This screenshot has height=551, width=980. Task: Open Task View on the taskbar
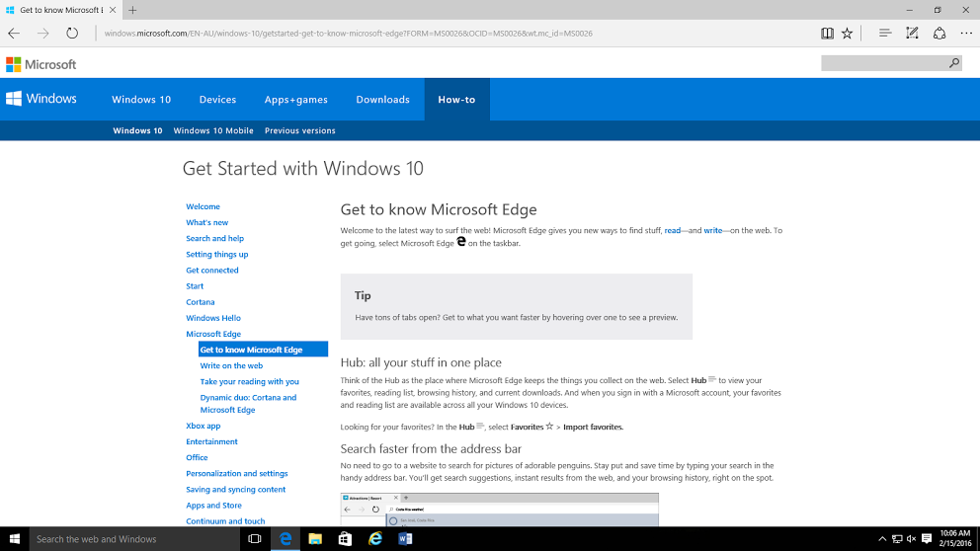pos(254,539)
